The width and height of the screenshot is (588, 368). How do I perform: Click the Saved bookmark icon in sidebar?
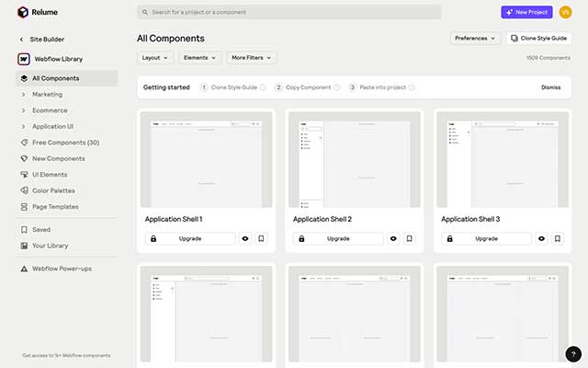pos(24,229)
